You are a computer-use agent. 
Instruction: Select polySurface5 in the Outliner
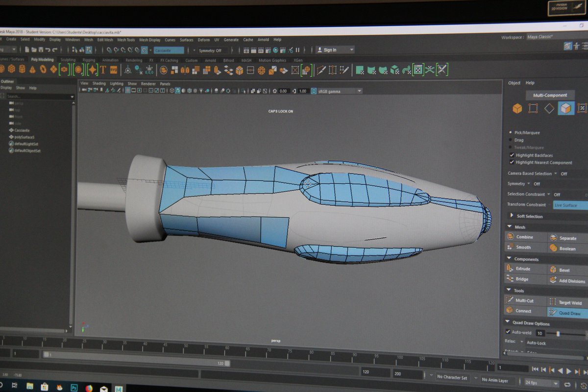pos(24,137)
